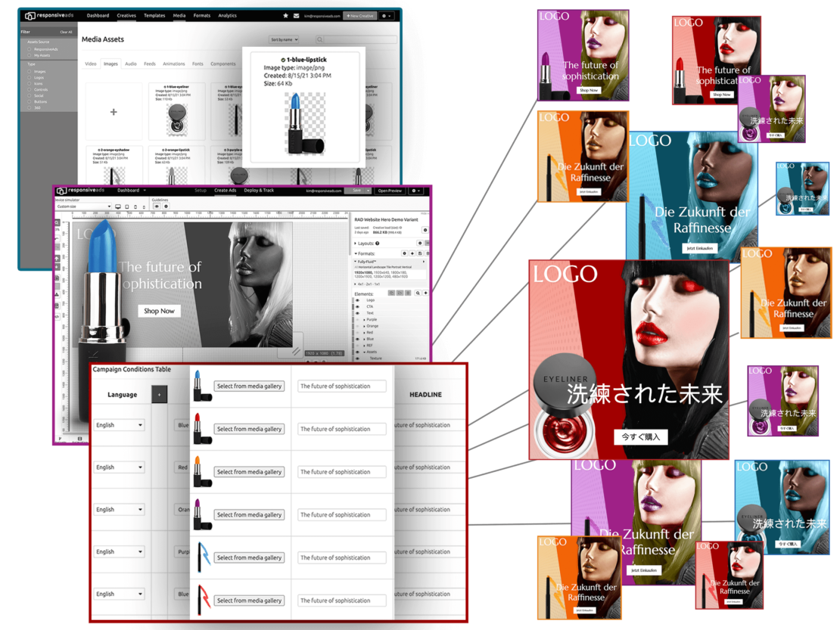Viewport: 840px width, 630px height.
Task: Switch to the Video tab in Media Assets
Action: pyautogui.click(x=91, y=64)
